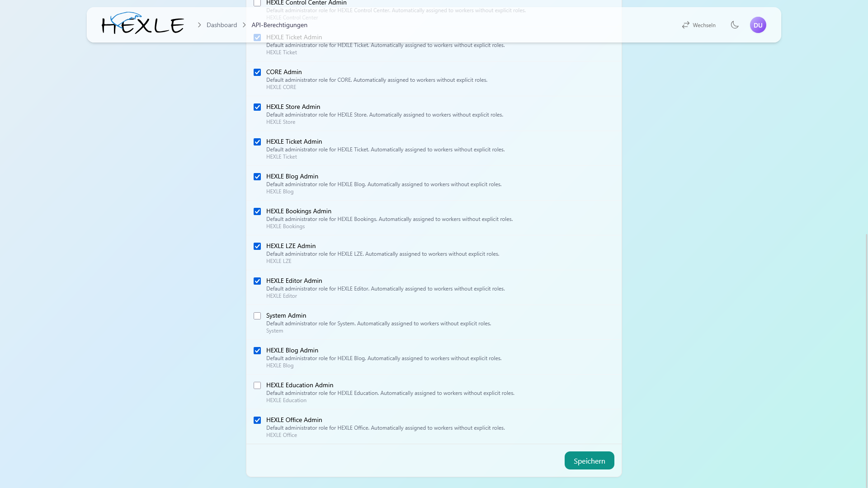Save with the Speichern button
868x488 pixels.
pos(589,460)
